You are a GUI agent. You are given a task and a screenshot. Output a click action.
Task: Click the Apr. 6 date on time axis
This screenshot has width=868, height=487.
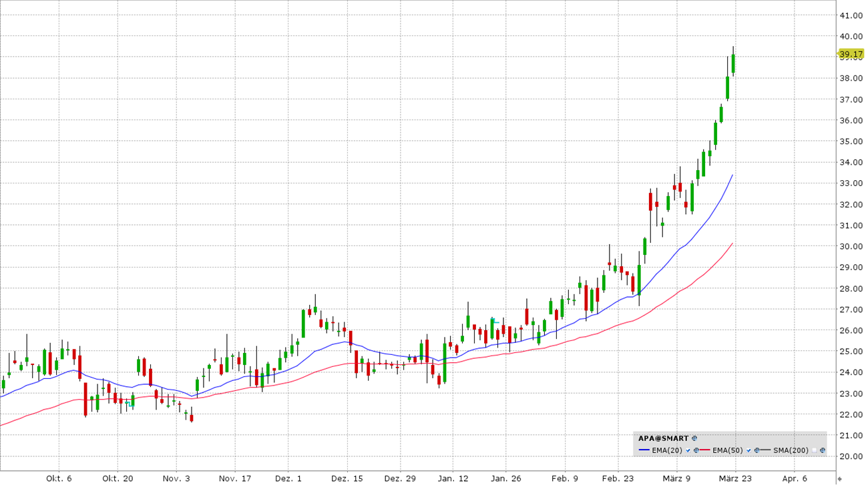click(794, 478)
